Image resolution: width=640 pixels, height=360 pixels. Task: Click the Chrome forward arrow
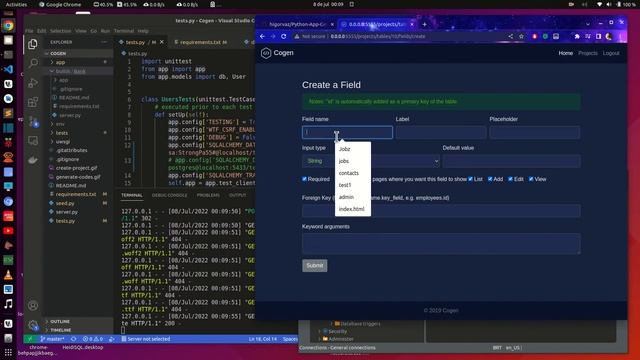pos(273,36)
